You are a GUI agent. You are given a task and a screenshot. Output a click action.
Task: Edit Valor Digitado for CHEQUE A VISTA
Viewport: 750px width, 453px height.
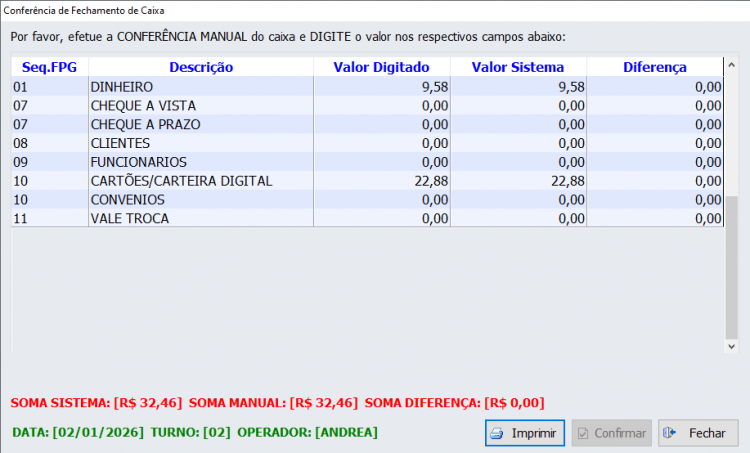[x=381, y=106]
